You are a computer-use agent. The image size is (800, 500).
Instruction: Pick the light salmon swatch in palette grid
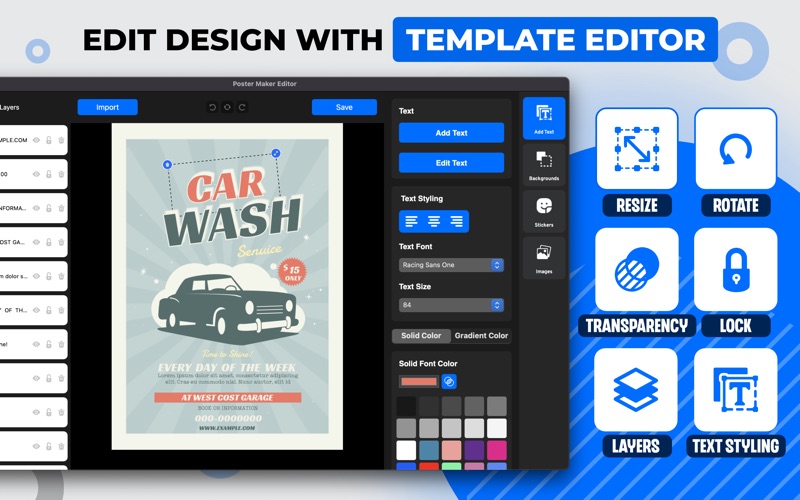(x=452, y=451)
